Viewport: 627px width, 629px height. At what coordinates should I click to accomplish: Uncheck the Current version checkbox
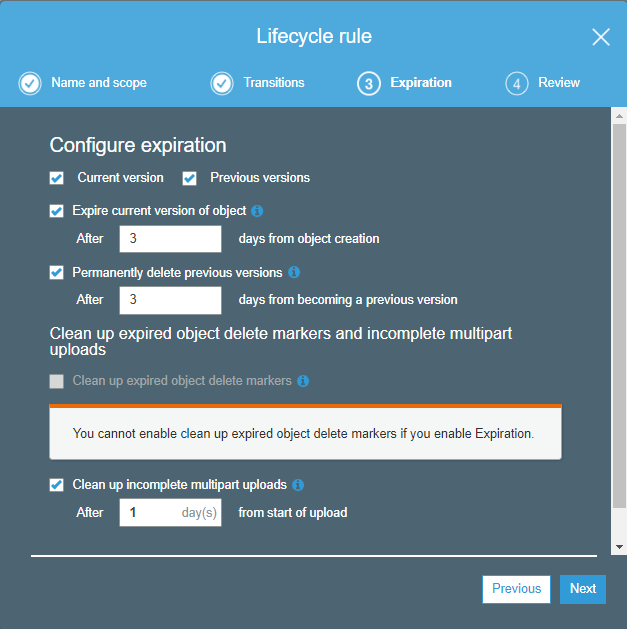tap(57, 178)
